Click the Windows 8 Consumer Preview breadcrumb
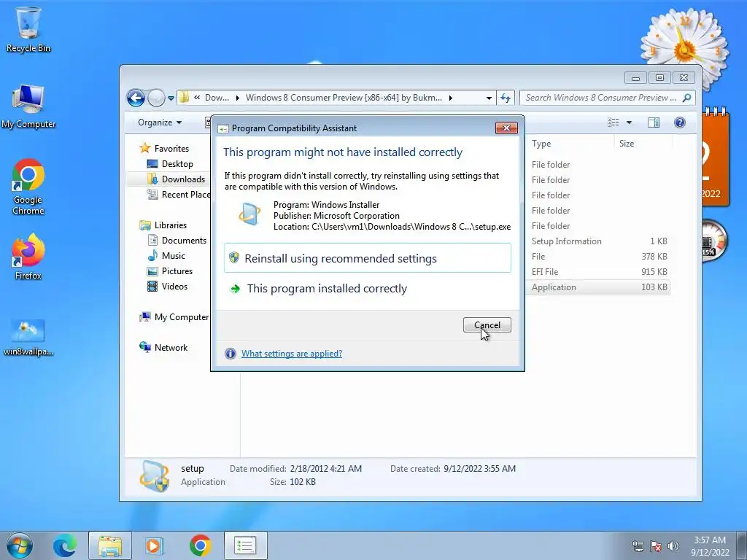This screenshot has width=747, height=560. coord(344,98)
